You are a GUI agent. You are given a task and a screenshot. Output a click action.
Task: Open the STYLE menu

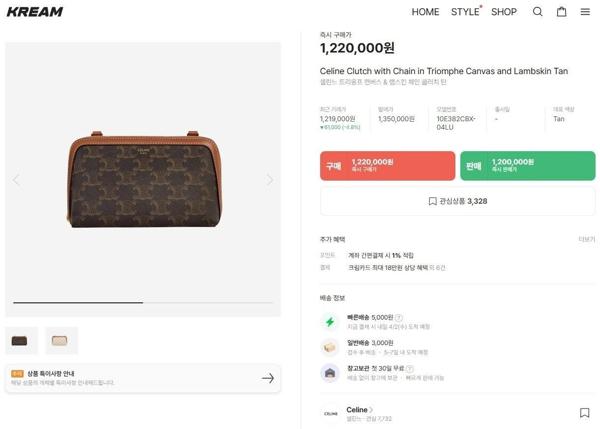click(x=465, y=12)
